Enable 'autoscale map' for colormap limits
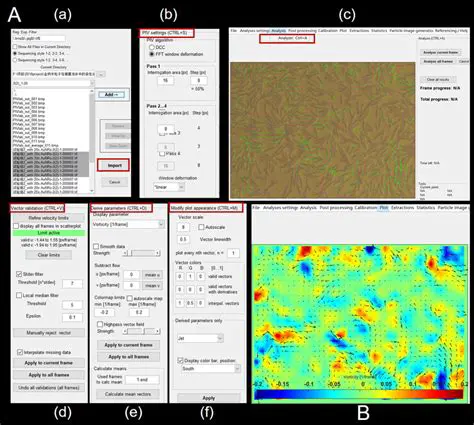The width and height of the screenshot is (474, 425). click(x=130, y=298)
